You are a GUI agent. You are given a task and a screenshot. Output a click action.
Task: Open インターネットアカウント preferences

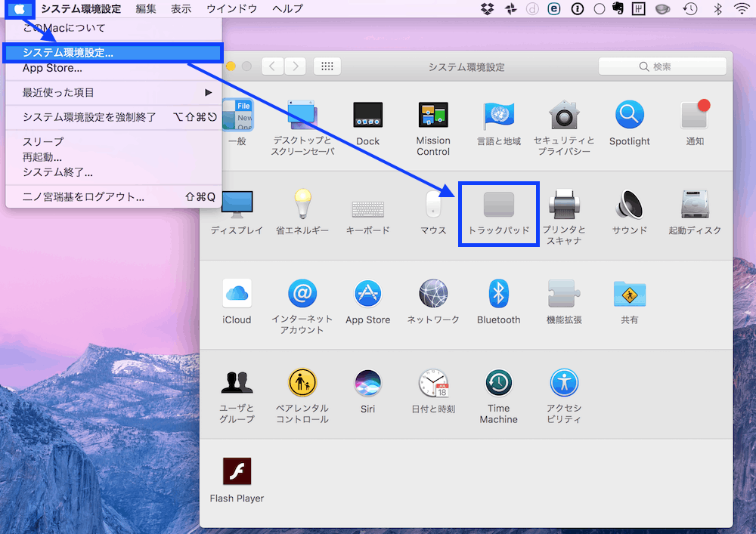[x=302, y=306]
